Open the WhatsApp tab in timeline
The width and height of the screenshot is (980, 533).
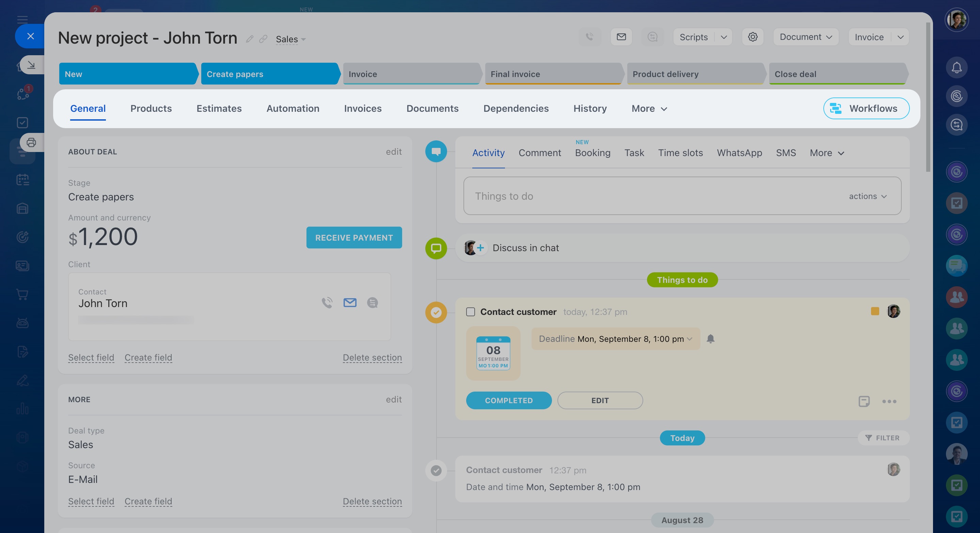coord(739,153)
